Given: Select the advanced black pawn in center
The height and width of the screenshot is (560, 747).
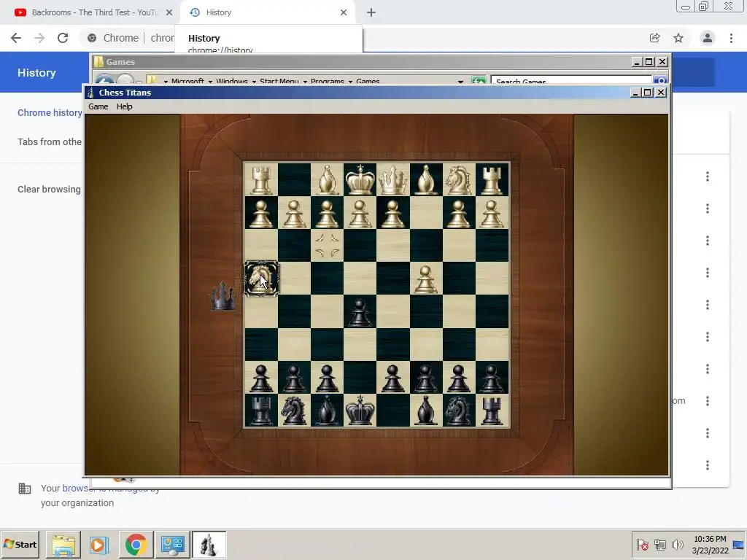Looking at the screenshot, I should (x=360, y=312).
